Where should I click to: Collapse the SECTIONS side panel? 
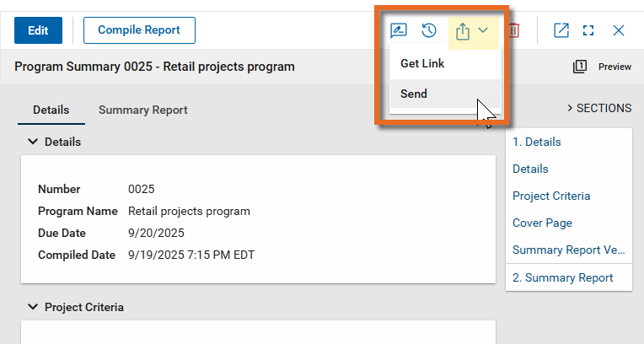[598, 108]
